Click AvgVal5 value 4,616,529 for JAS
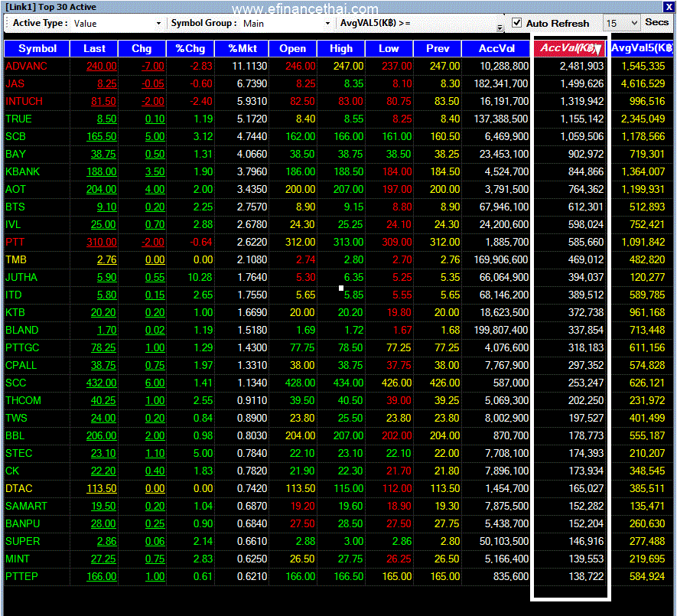The height and width of the screenshot is (616, 677). tap(643, 84)
